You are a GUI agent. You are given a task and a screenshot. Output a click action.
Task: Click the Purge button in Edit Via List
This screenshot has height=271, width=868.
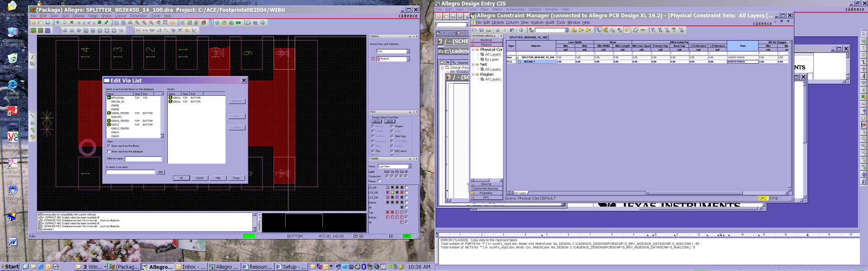[x=236, y=178]
